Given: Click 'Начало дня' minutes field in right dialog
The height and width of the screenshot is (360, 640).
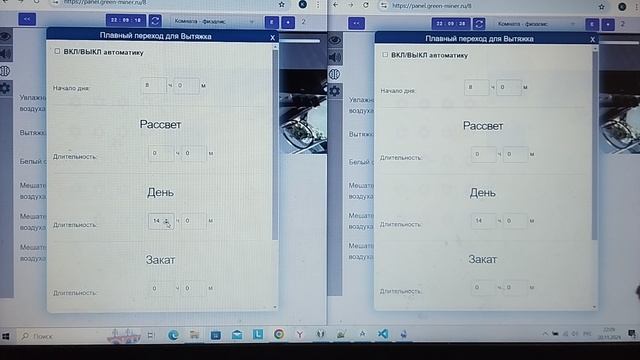Looking at the screenshot, I should (x=509, y=87).
